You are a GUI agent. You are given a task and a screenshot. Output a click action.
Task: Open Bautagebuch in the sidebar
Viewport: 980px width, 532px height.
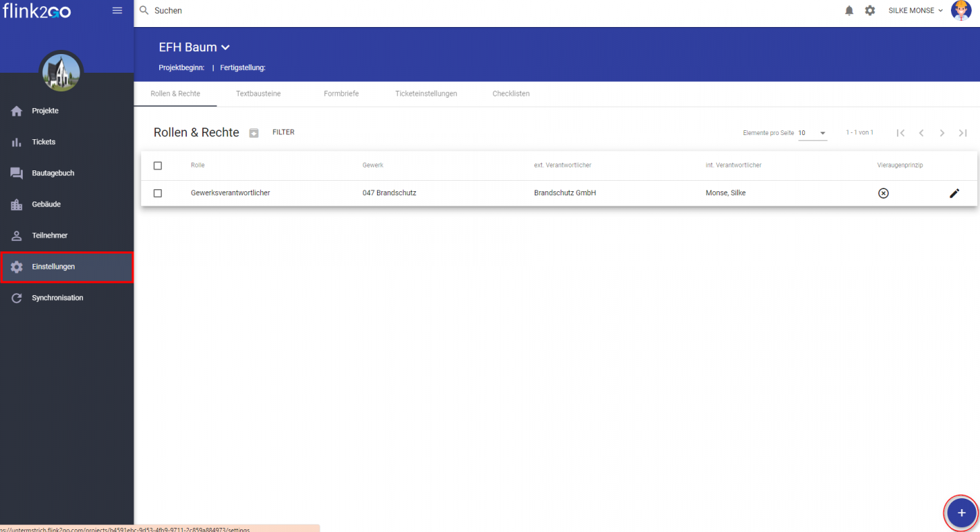click(x=53, y=173)
